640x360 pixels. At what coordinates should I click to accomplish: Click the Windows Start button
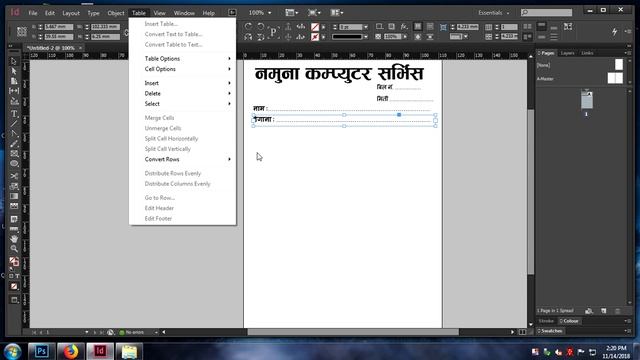tap(12, 351)
